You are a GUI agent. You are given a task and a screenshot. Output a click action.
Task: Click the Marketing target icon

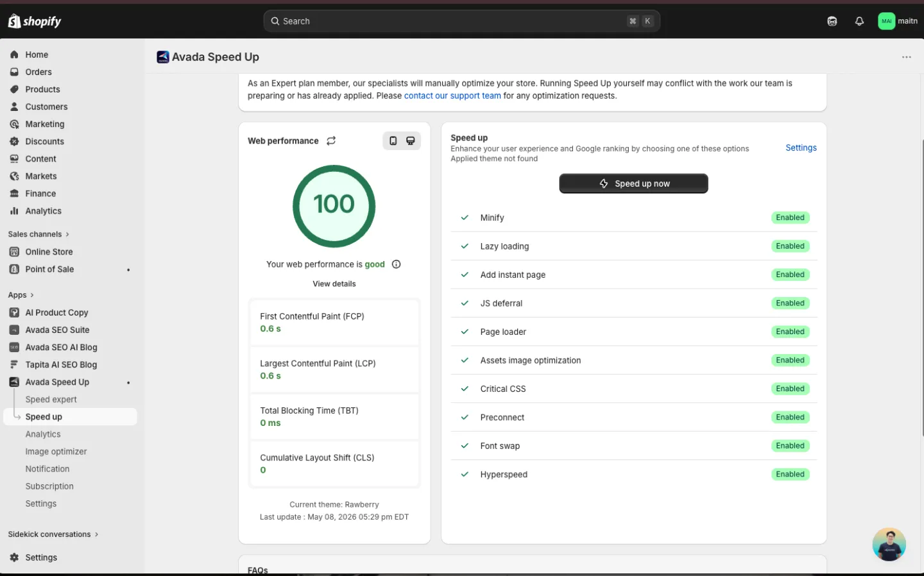pyautogui.click(x=14, y=124)
